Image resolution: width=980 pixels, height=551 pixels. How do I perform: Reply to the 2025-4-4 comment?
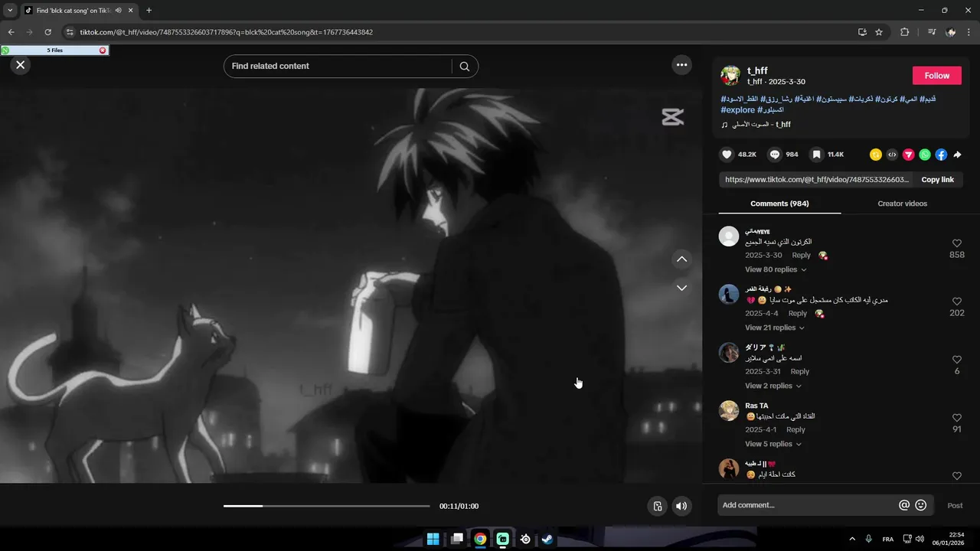click(798, 314)
